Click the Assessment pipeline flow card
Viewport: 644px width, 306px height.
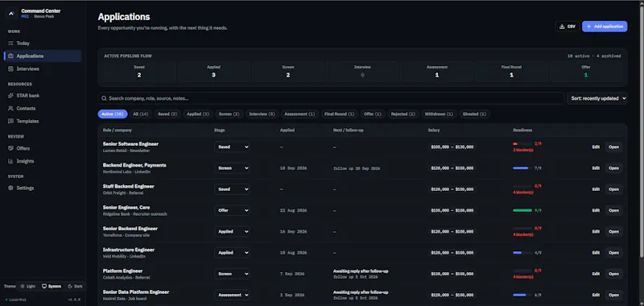437,72
